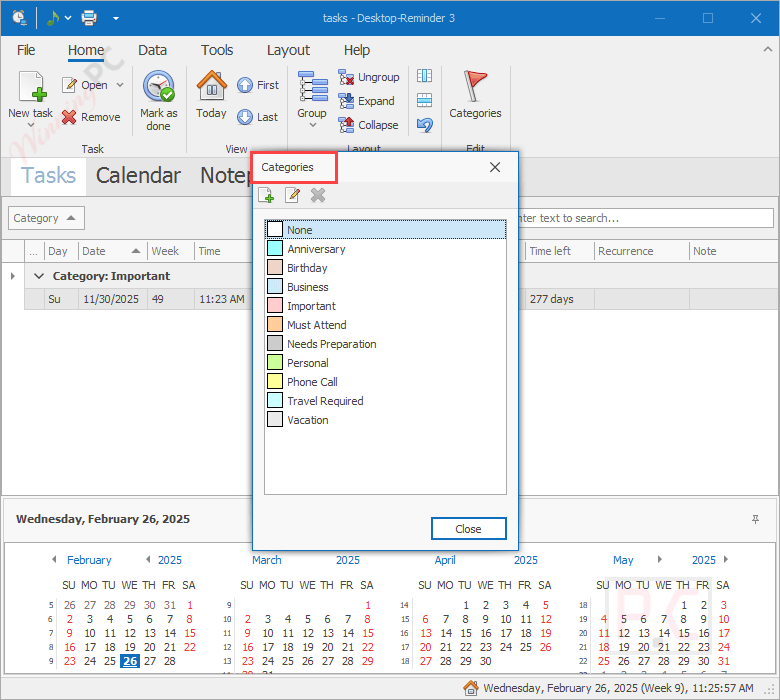Delete category gray X icon
780x700 pixels.
[x=318, y=195]
